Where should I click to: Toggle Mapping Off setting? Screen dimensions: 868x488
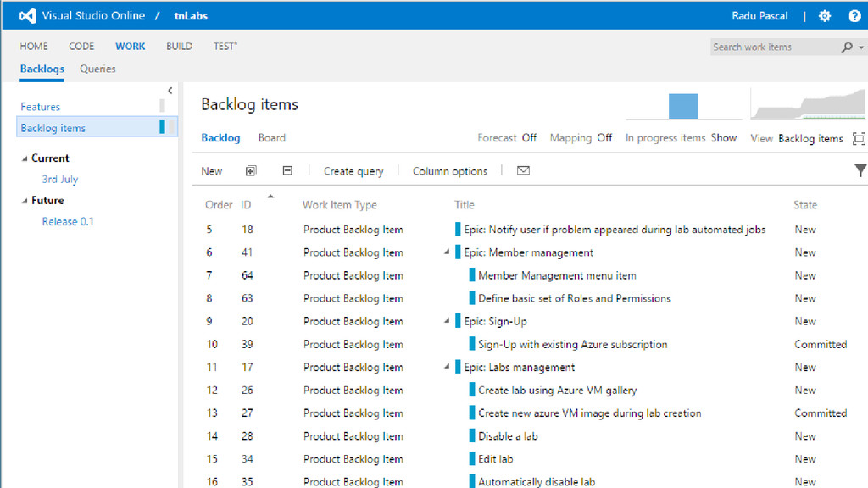(604, 138)
